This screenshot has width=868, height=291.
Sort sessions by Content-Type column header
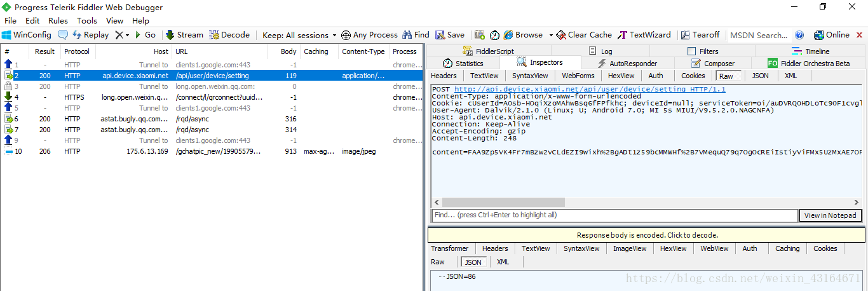click(x=363, y=51)
